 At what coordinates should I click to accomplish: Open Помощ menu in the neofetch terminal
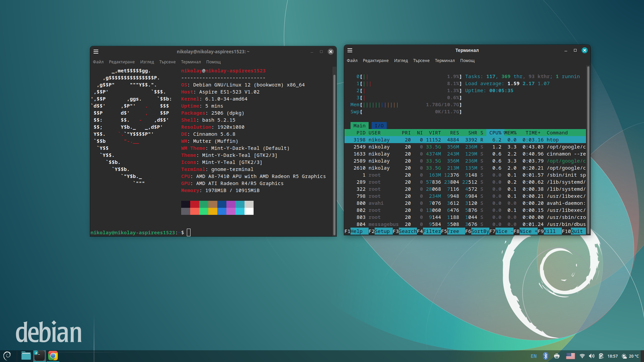pos(213,62)
